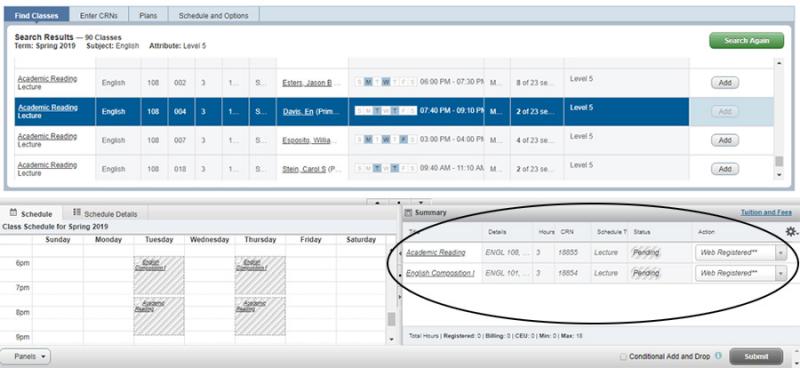800x368 pixels.
Task: Click the Search Results scrollbar up arrow
Action: [779, 63]
